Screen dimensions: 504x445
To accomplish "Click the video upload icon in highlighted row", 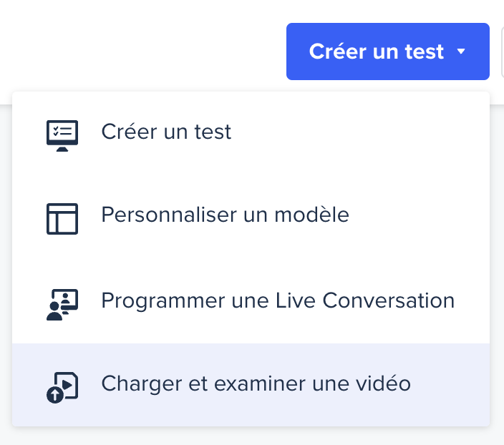I will (62, 386).
